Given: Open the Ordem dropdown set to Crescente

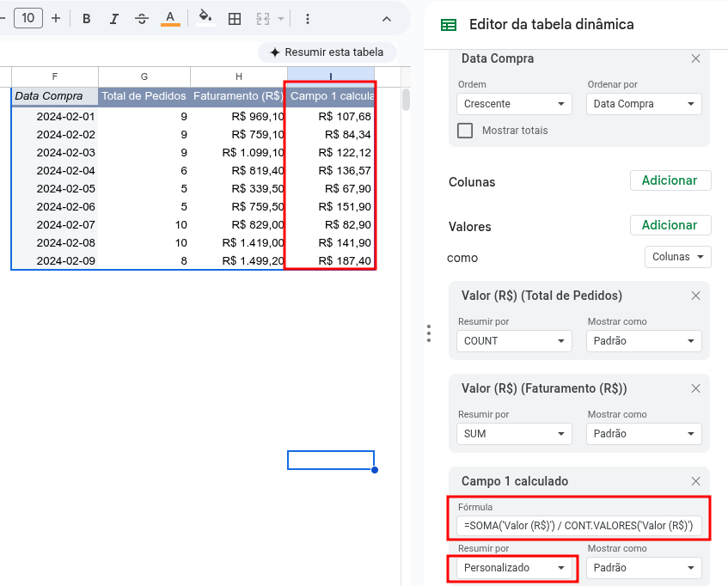Looking at the screenshot, I should (x=514, y=103).
